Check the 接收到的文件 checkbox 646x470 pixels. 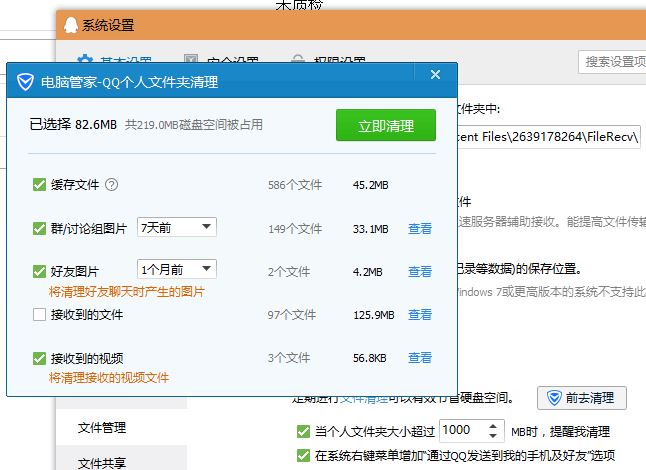coord(39,315)
